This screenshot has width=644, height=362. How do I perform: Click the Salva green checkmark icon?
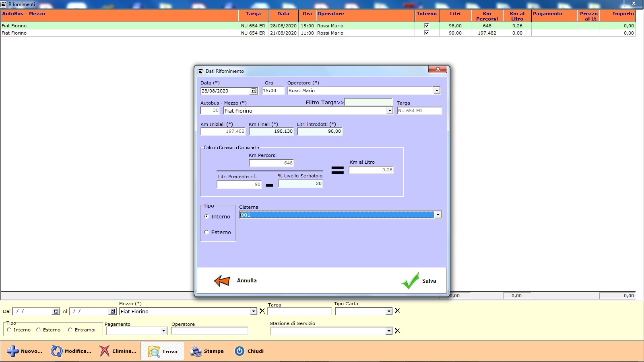tap(410, 281)
